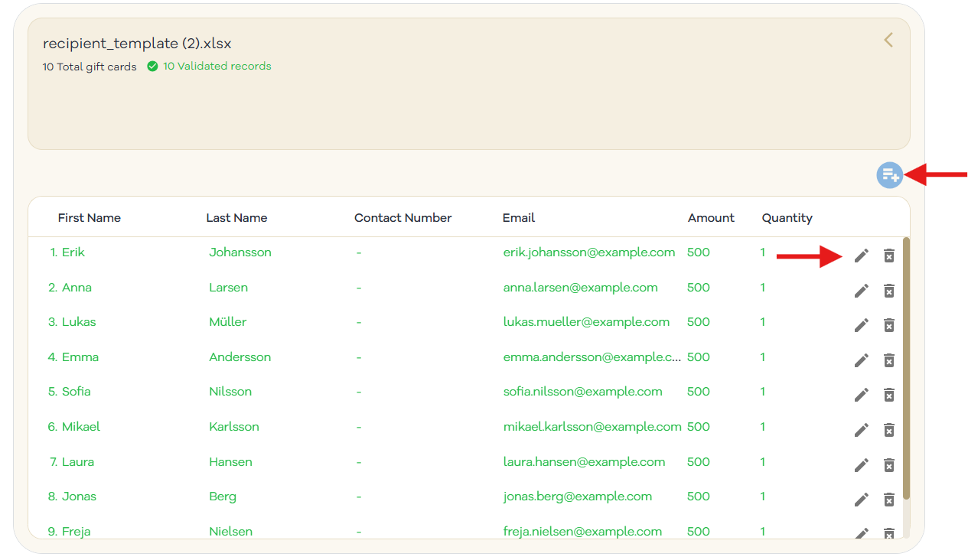Click first name '7. Laura'
This screenshot has height=560, width=968.
coord(72,462)
